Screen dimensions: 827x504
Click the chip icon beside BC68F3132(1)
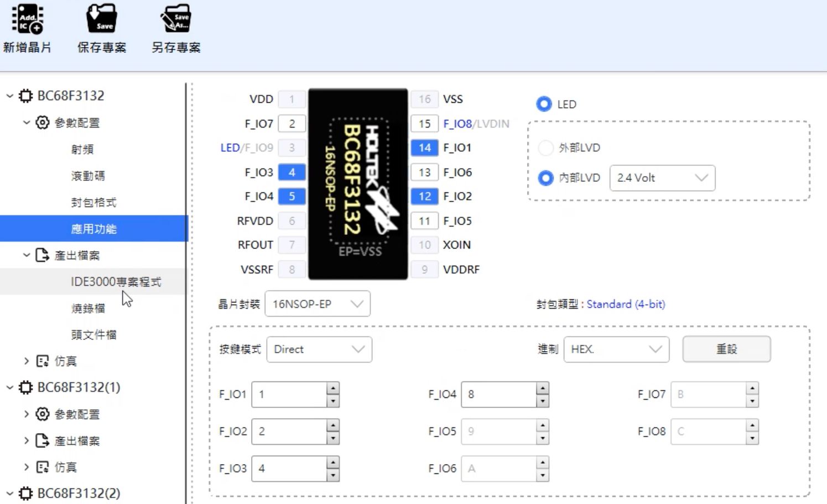point(25,387)
